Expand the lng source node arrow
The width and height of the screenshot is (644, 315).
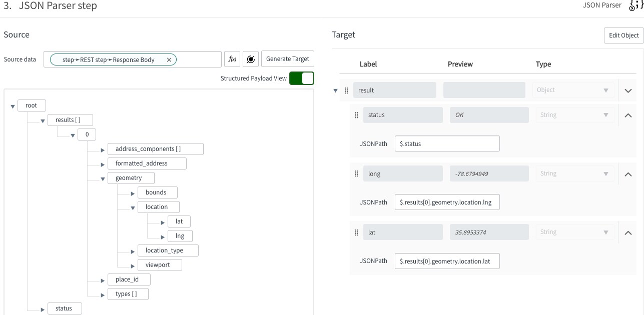point(163,236)
